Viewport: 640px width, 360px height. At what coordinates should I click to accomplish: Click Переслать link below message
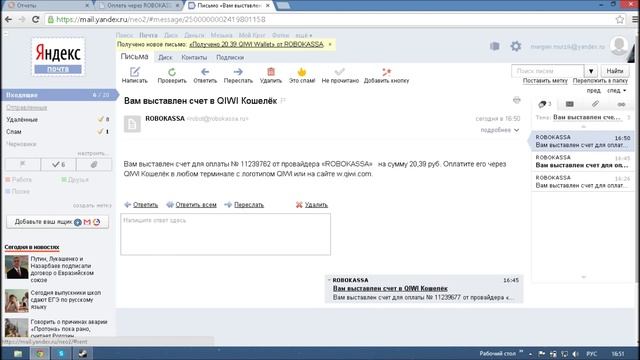pyautogui.click(x=249, y=204)
